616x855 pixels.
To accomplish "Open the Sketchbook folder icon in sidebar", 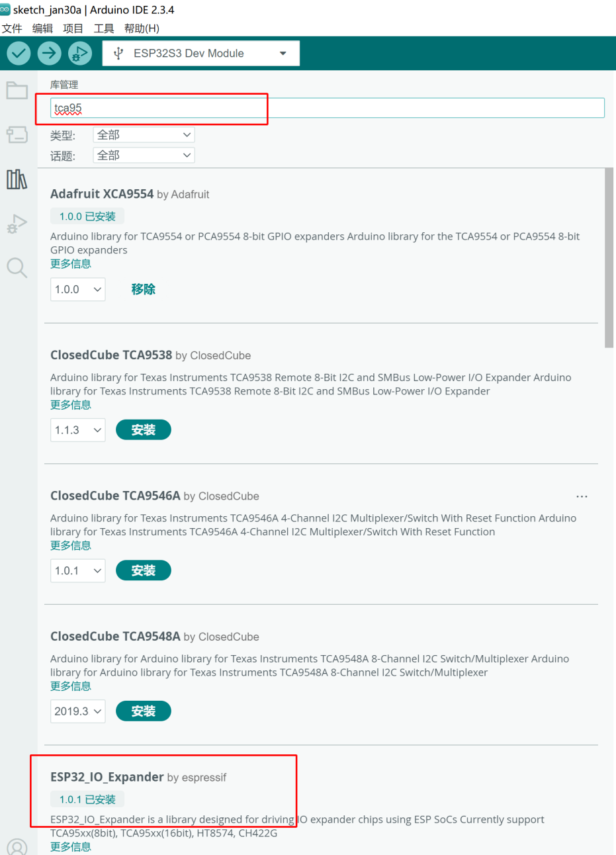I will tap(17, 91).
